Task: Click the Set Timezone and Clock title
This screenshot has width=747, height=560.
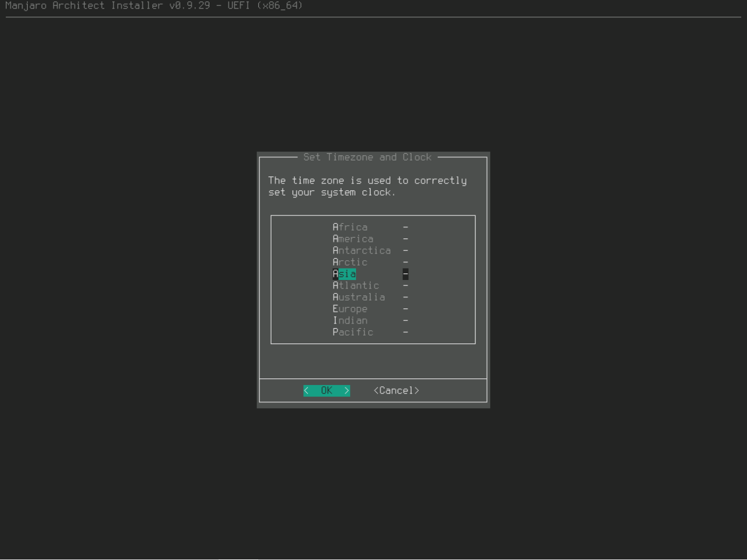Action: [367, 157]
